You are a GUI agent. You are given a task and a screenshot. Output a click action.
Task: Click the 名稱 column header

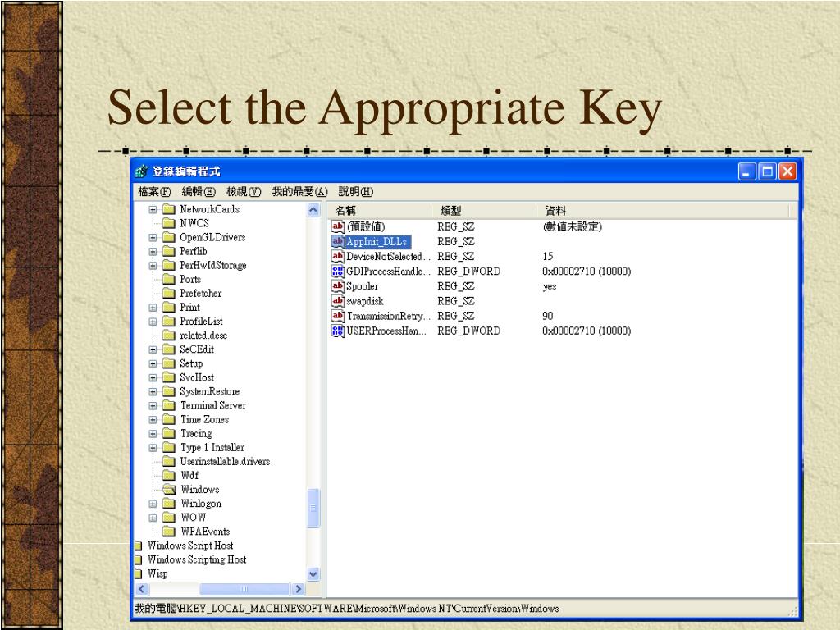coord(379,211)
